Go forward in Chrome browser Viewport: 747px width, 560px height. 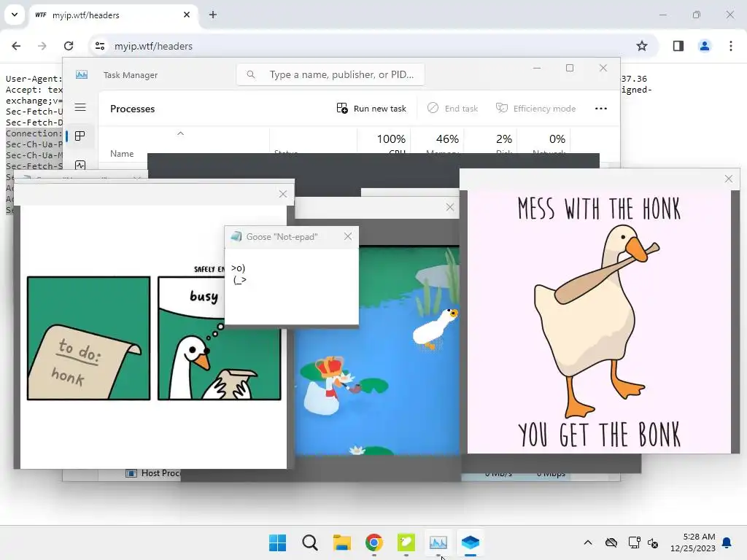42,46
